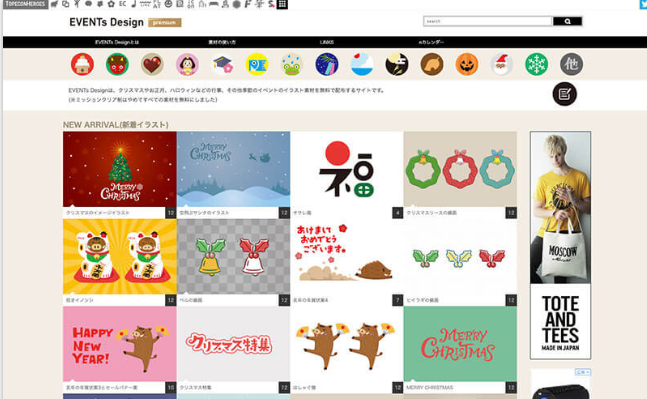
Task: Open the grid apps icon in top toolbar
Action: pyautogui.click(x=282, y=4)
